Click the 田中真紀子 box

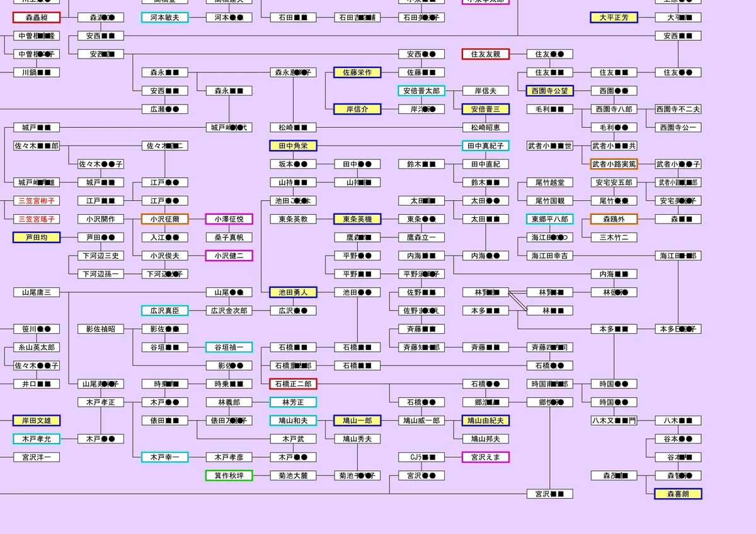486,145
